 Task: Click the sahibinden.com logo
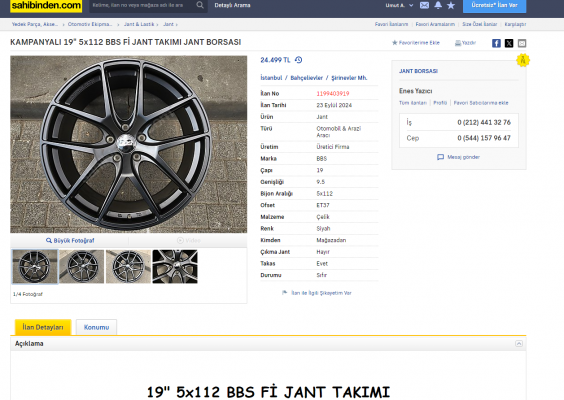(46, 6)
